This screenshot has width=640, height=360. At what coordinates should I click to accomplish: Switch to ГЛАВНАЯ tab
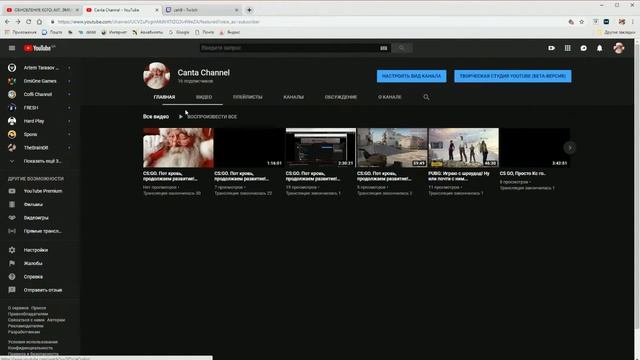pyautogui.click(x=164, y=97)
